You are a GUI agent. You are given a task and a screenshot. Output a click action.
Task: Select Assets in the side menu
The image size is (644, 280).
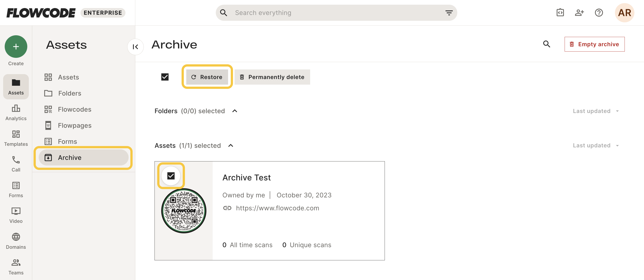[x=83, y=77]
